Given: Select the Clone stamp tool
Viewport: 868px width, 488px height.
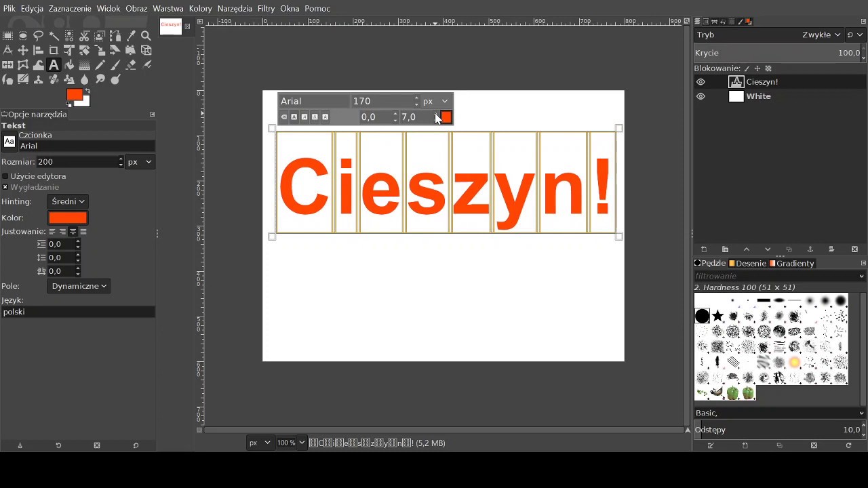Looking at the screenshot, I should coord(39,79).
